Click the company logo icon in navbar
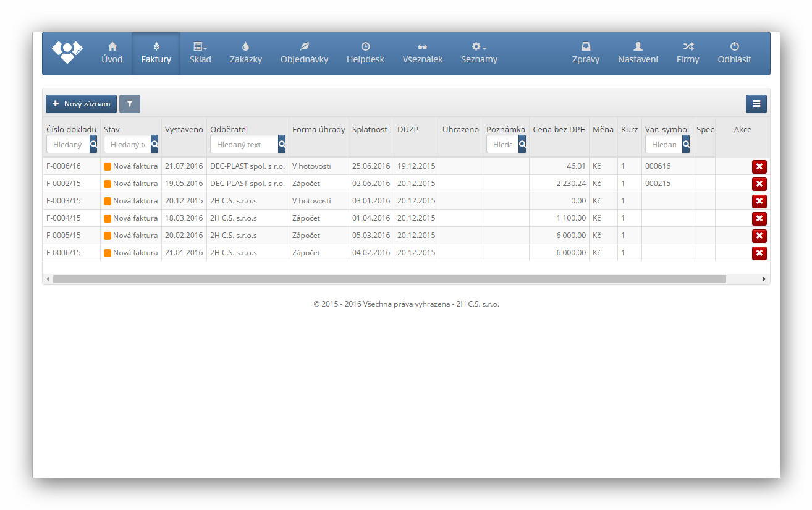812x510 pixels. click(x=67, y=52)
